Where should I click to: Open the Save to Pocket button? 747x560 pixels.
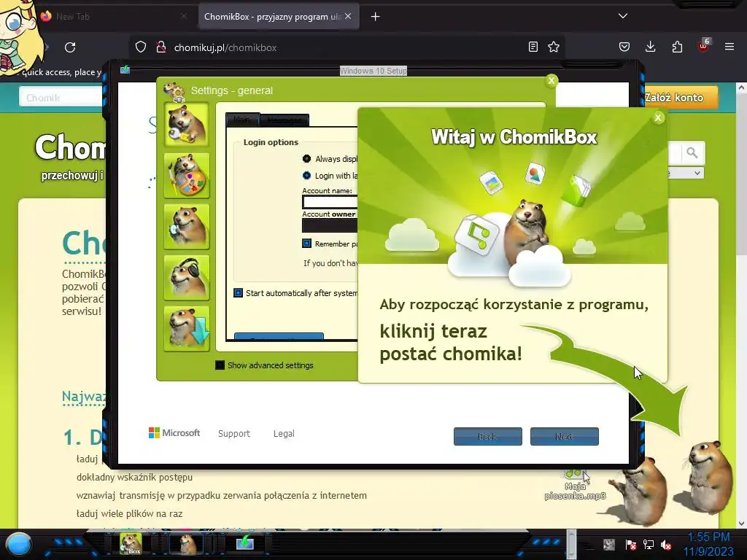point(624,47)
